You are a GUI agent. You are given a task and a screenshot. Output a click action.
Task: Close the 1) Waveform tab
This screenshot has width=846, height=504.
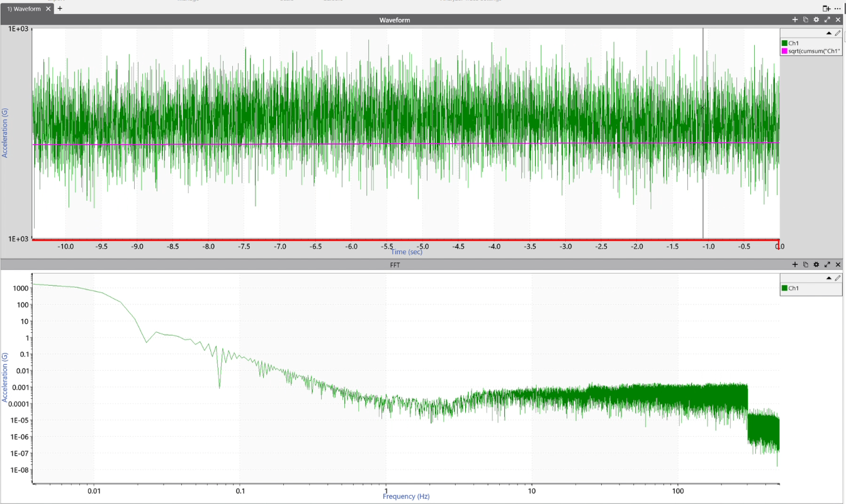tap(50, 9)
